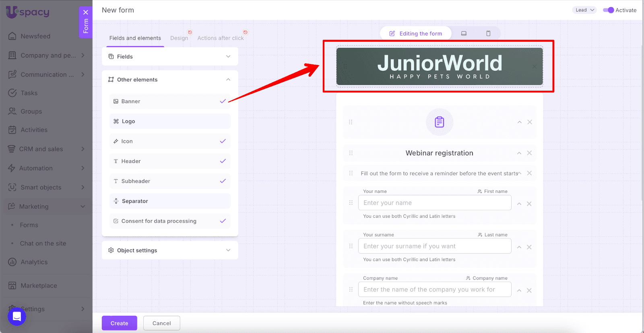Viewport: 644px width, 333px height.
Task: Open the Lead dropdown
Action: [x=584, y=10]
